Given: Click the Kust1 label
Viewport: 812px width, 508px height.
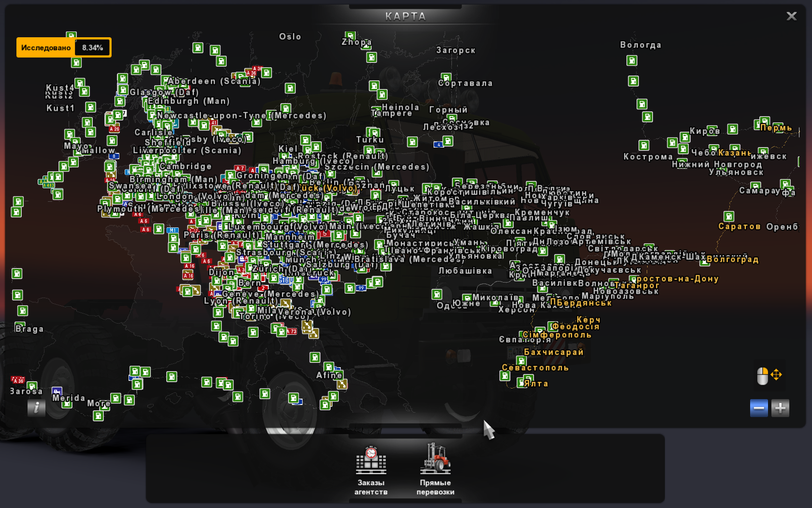Looking at the screenshot, I should [x=60, y=108].
